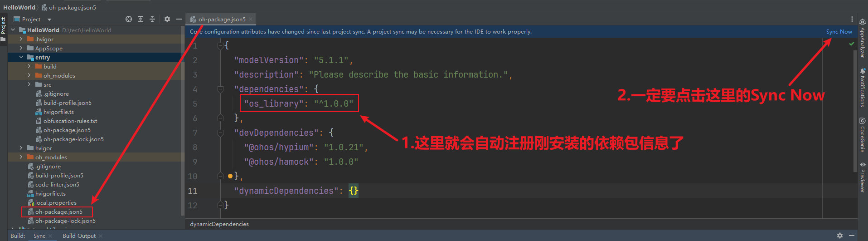Switch to the Sync tab in Build
868x241 pixels.
point(39,236)
